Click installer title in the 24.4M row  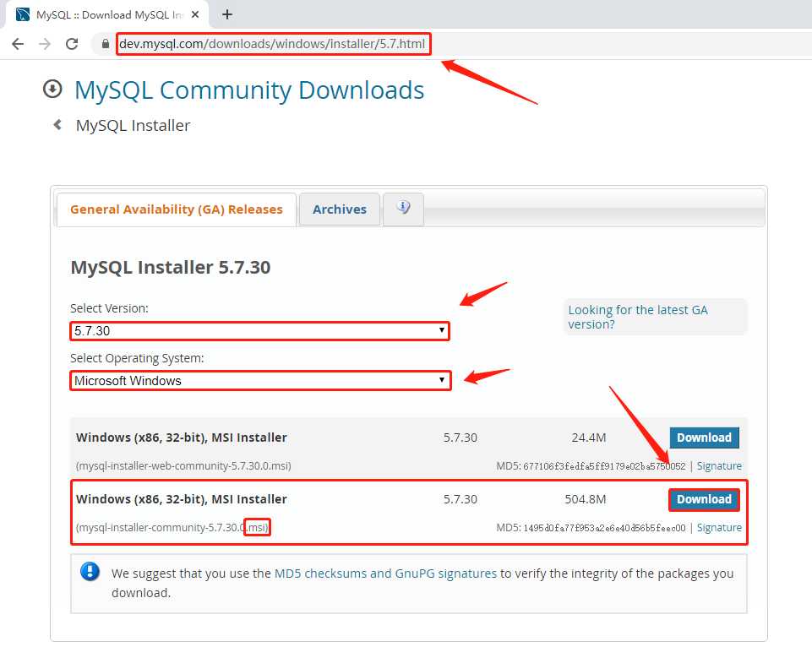pyautogui.click(x=182, y=438)
